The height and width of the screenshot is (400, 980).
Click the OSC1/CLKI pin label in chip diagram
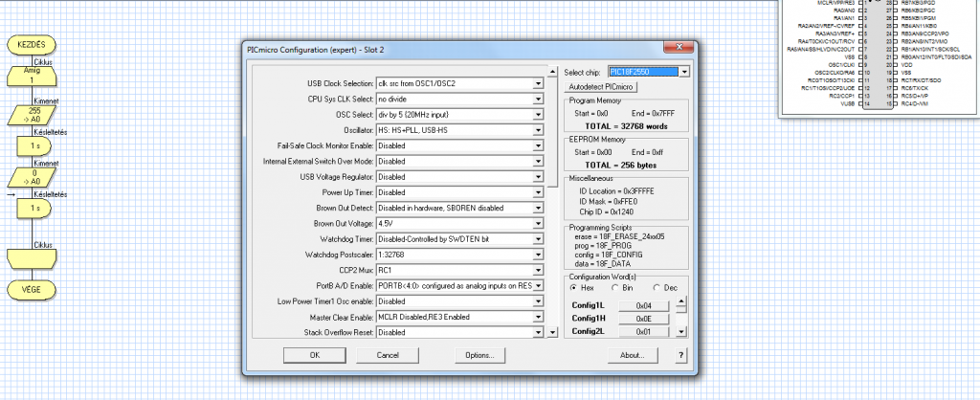tap(841, 65)
